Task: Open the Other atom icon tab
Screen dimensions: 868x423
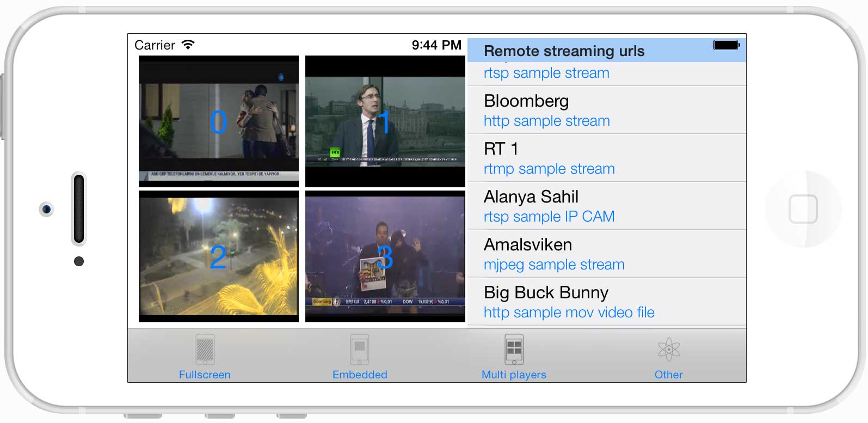Action: [669, 350]
